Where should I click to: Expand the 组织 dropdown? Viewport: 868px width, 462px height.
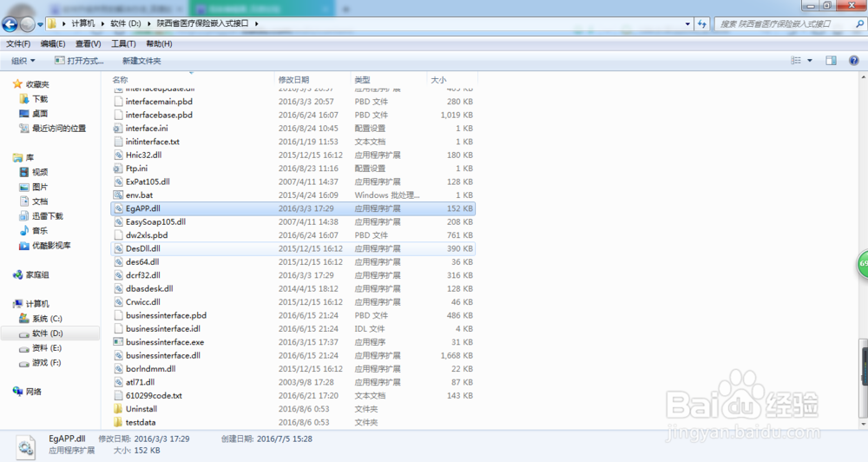click(x=23, y=61)
